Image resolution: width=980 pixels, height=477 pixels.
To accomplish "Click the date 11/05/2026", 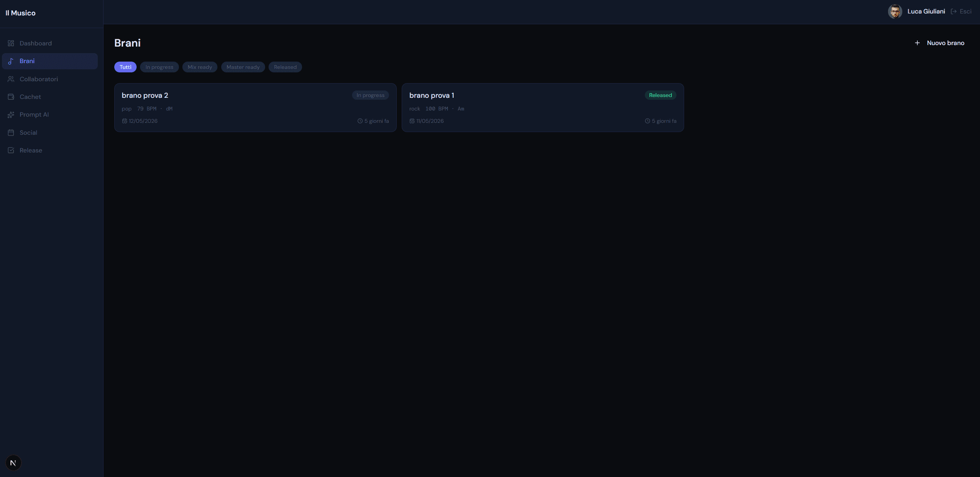I will [430, 121].
